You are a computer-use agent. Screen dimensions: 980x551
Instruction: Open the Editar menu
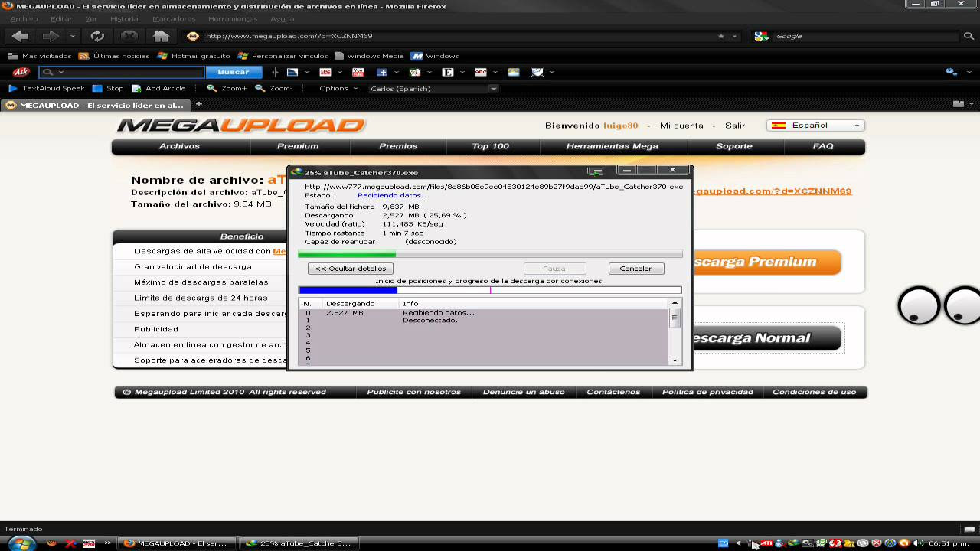click(x=61, y=18)
